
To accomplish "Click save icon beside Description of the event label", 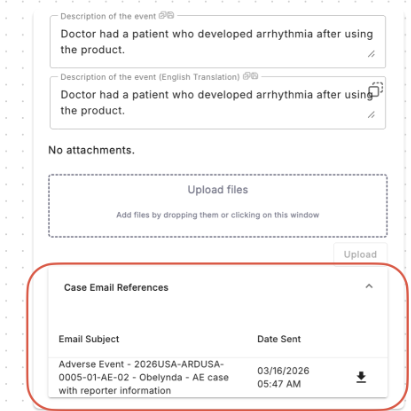I will tap(170, 15).
